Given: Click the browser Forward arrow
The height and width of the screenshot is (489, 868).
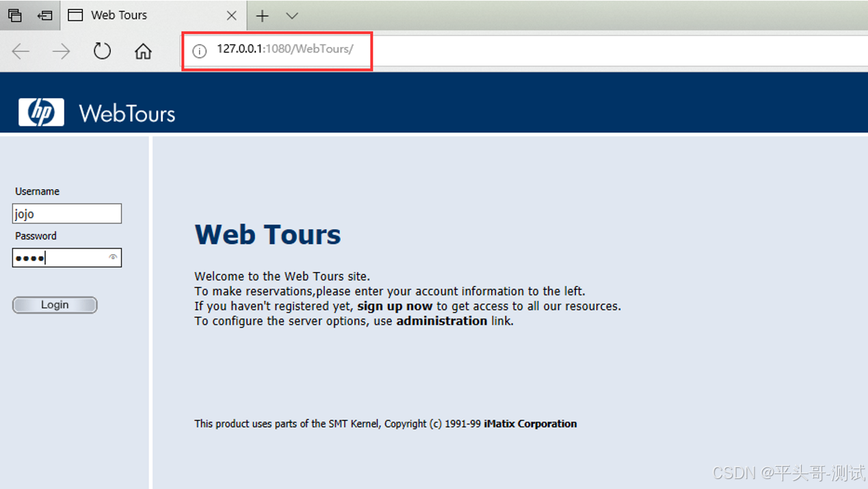Looking at the screenshot, I should point(61,51).
